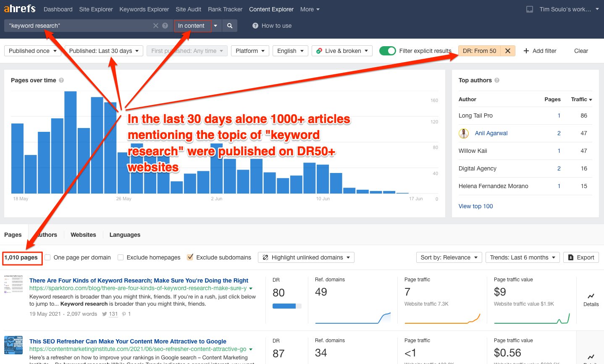Remove the DR: From 50 filter

[x=507, y=51]
